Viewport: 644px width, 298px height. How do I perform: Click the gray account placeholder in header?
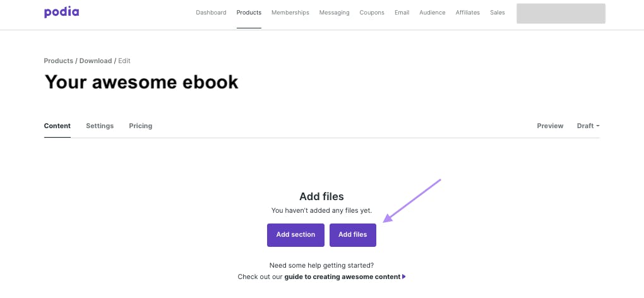pyautogui.click(x=561, y=13)
